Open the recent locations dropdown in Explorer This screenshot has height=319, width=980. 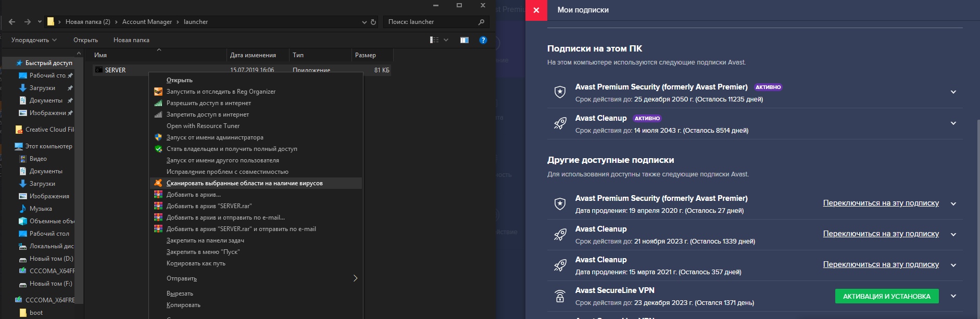(x=40, y=22)
